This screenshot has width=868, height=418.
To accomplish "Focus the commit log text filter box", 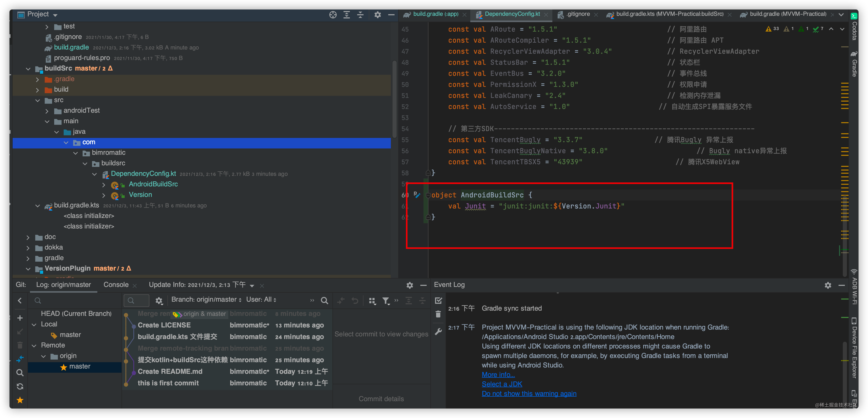I will point(137,300).
